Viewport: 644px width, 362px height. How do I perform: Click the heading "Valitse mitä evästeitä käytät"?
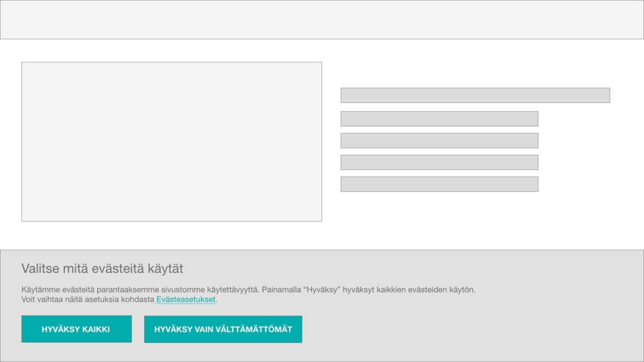102,269
